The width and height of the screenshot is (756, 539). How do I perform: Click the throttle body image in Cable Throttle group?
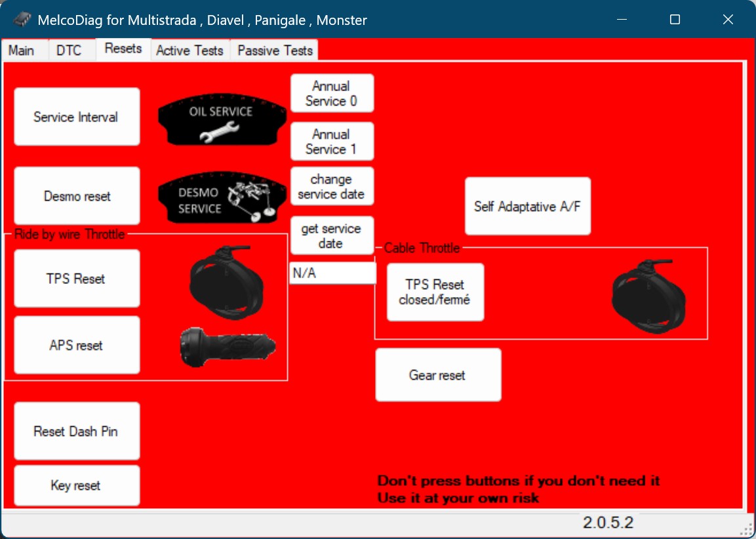pyautogui.click(x=648, y=296)
